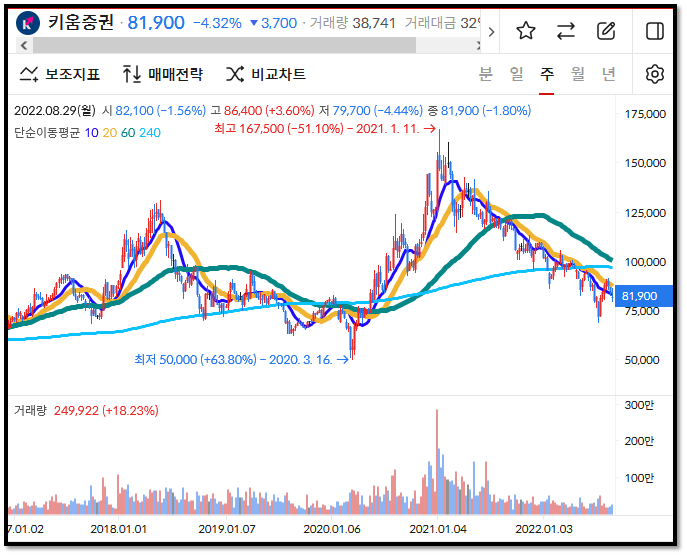Screen dimensions: 687x556
Task: Open chart settings gear icon
Action: pyautogui.click(x=655, y=74)
